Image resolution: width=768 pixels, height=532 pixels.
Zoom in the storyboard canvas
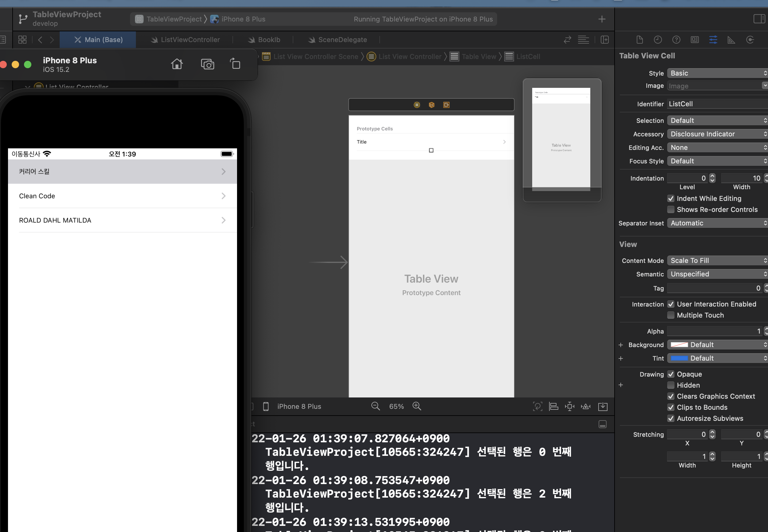(x=417, y=406)
